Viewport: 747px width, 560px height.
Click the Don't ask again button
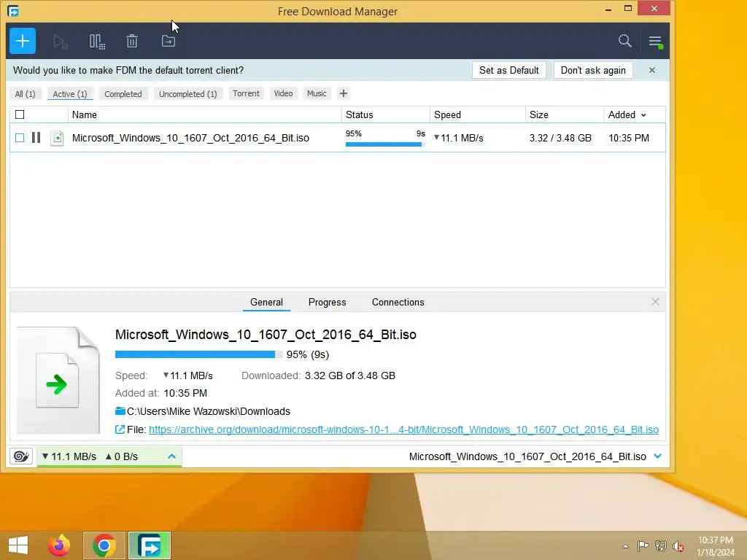[x=593, y=70]
